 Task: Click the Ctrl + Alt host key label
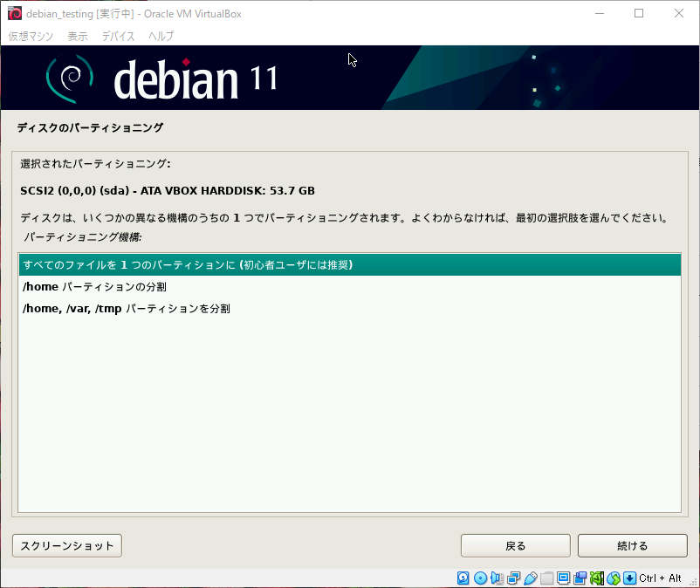click(660, 578)
